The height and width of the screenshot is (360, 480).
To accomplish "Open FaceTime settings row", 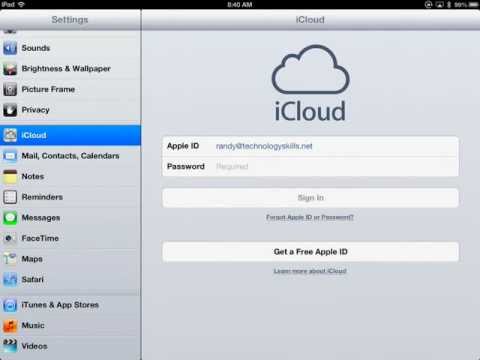I will 70,238.
